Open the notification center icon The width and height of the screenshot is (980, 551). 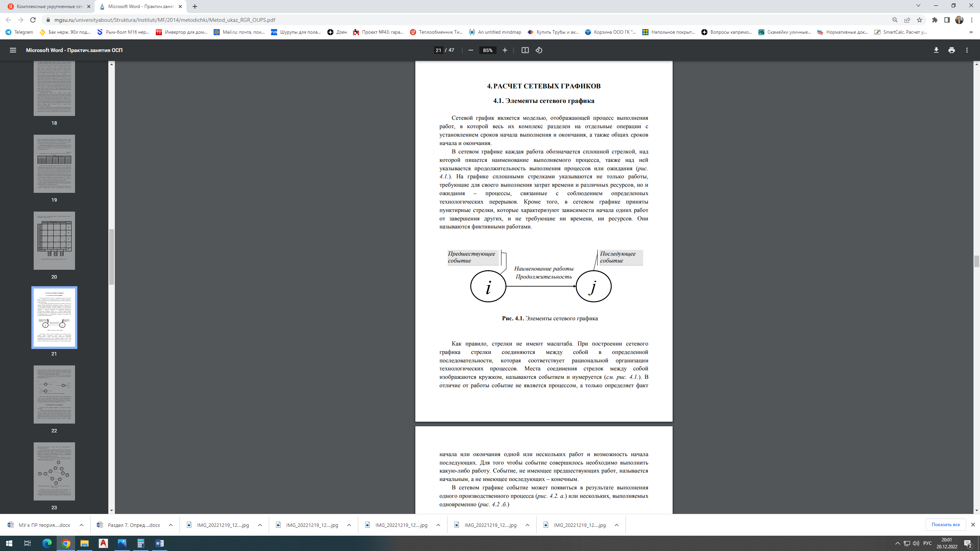tap(969, 543)
